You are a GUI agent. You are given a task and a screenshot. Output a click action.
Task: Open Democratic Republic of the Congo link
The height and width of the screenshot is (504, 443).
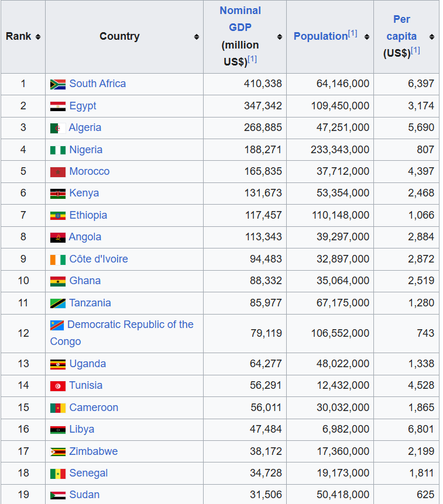[x=122, y=333]
